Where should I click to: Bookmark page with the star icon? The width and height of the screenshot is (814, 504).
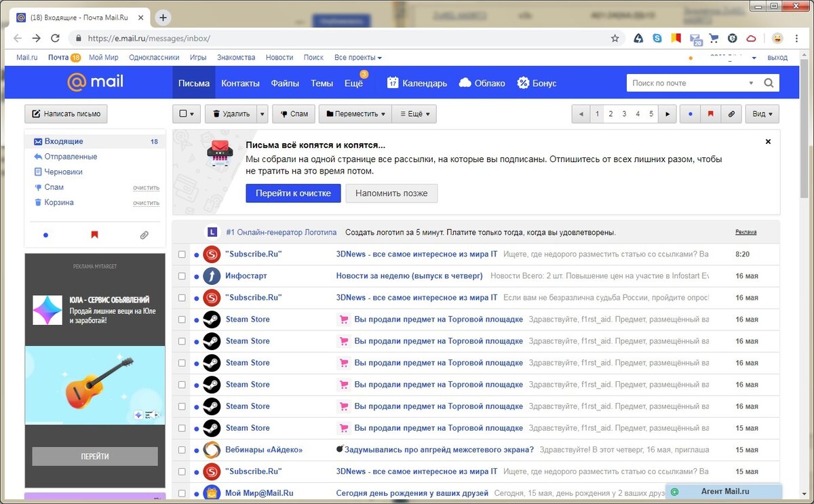pyautogui.click(x=615, y=38)
